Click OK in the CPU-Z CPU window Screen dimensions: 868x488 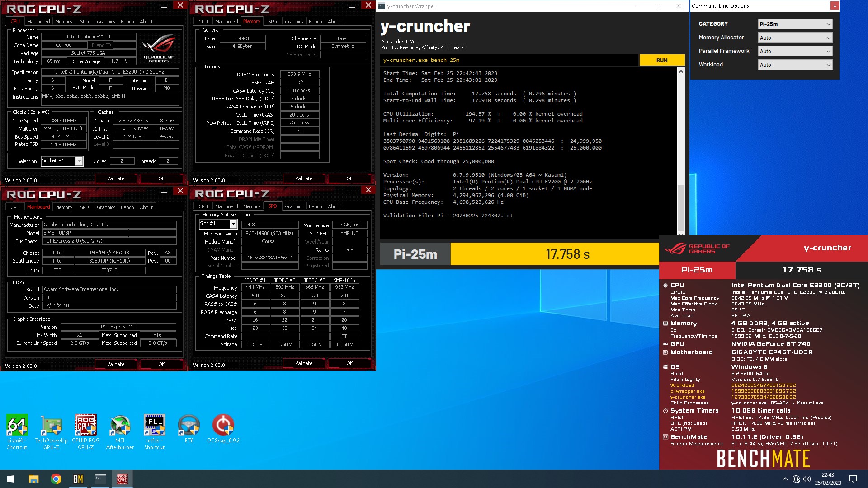(x=161, y=178)
